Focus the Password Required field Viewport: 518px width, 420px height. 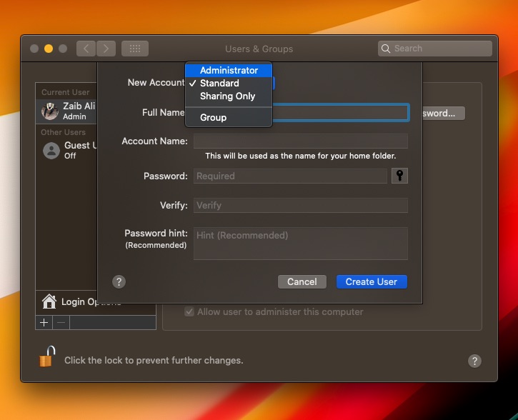[290, 176]
